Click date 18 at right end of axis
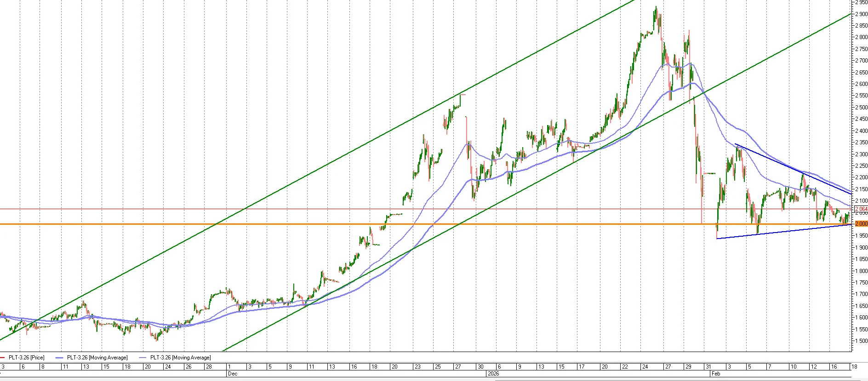This screenshot has width=868, height=381. pos(854,367)
